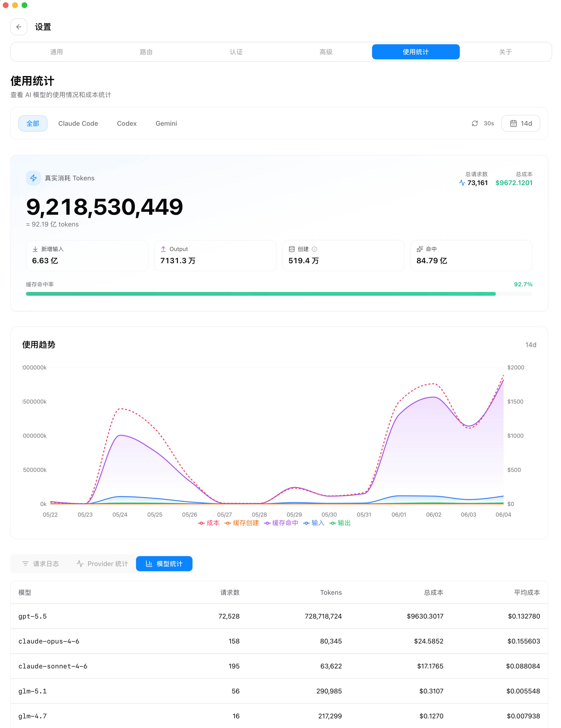
Task: Switch to the 路由 settings tab
Action: click(146, 52)
